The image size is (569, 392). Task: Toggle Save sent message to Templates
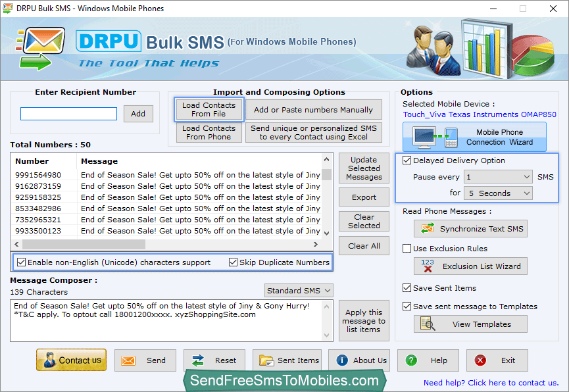pos(407,306)
